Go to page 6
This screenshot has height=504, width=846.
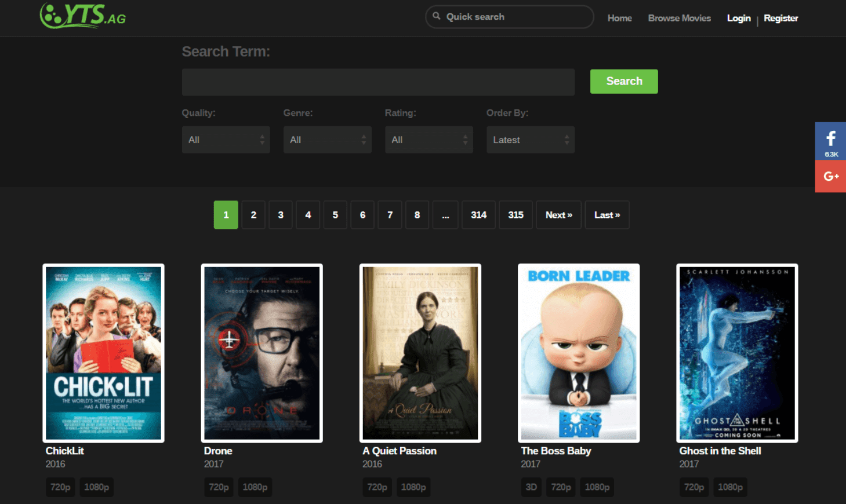click(362, 215)
